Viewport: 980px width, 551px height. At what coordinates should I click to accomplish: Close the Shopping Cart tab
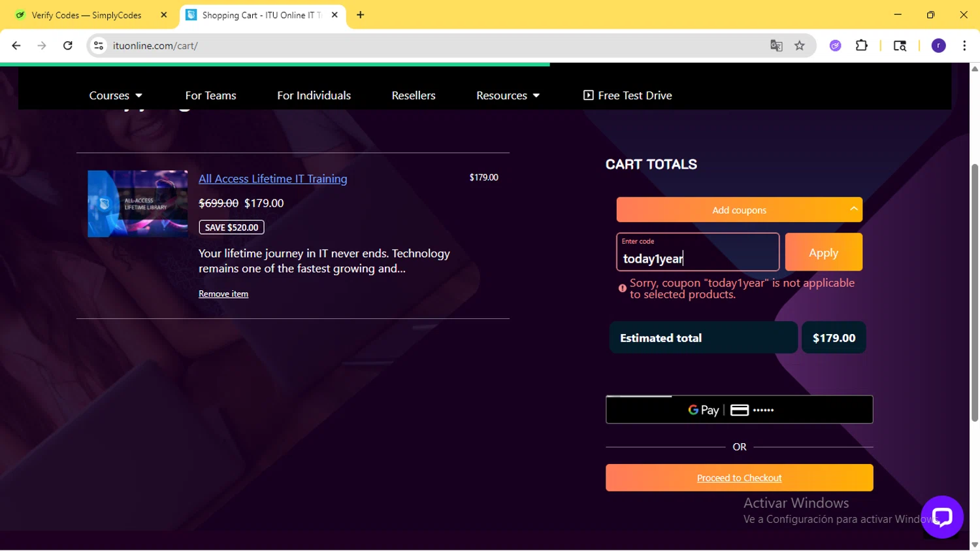point(335,14)
